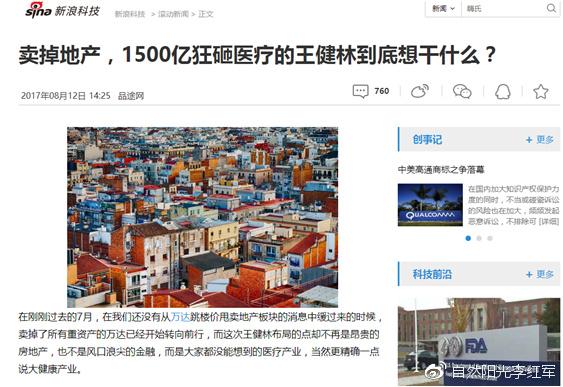Screen dimensions: 563x387
Task: Open 滚动新闻 breadcrumb link
Action: coord(173,14)
